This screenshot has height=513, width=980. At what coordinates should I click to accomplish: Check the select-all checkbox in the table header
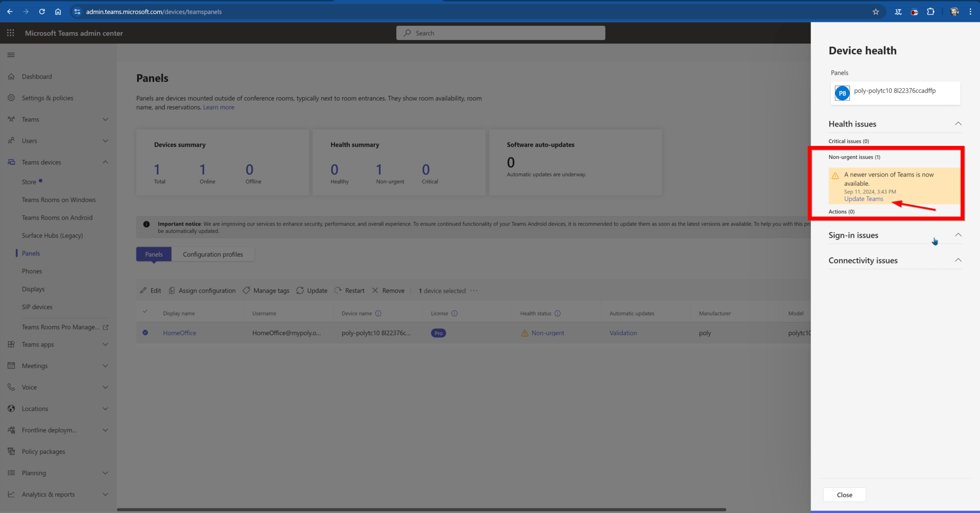click(x=145, y=311)
